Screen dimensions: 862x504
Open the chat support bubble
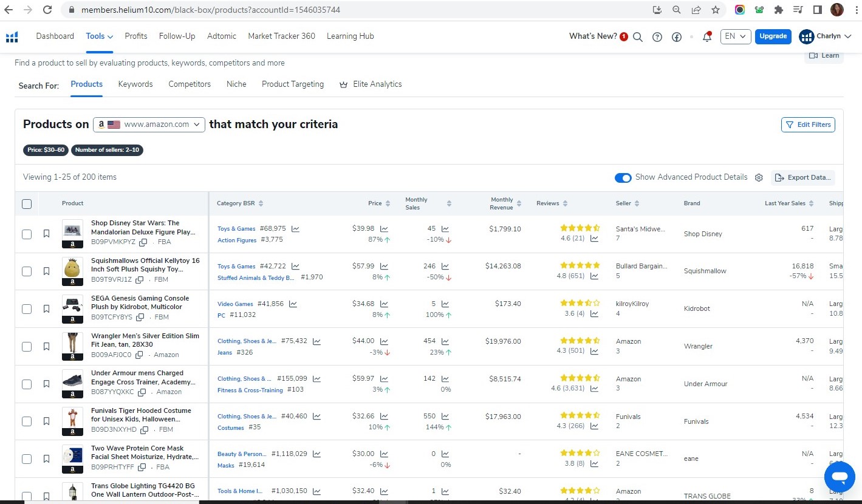point(840,476)
